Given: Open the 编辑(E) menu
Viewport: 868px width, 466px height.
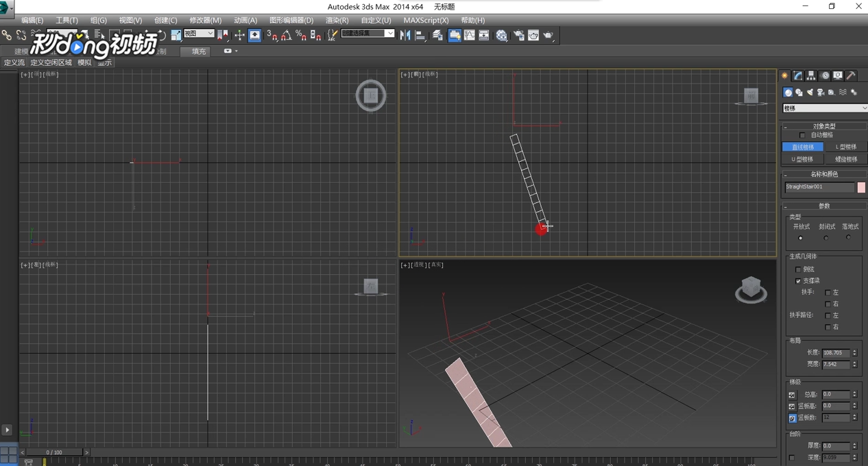Looking at the screenshot, I should (32, 21).
